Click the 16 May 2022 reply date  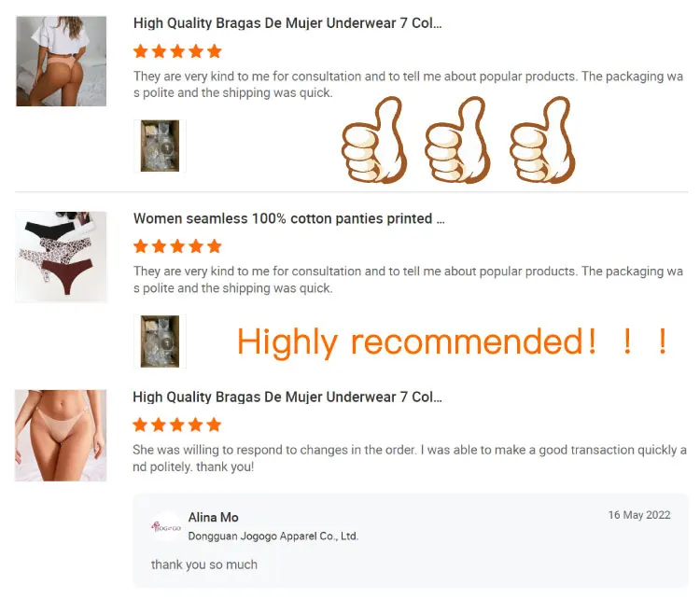pyautogui.click(x=639, y=515)
